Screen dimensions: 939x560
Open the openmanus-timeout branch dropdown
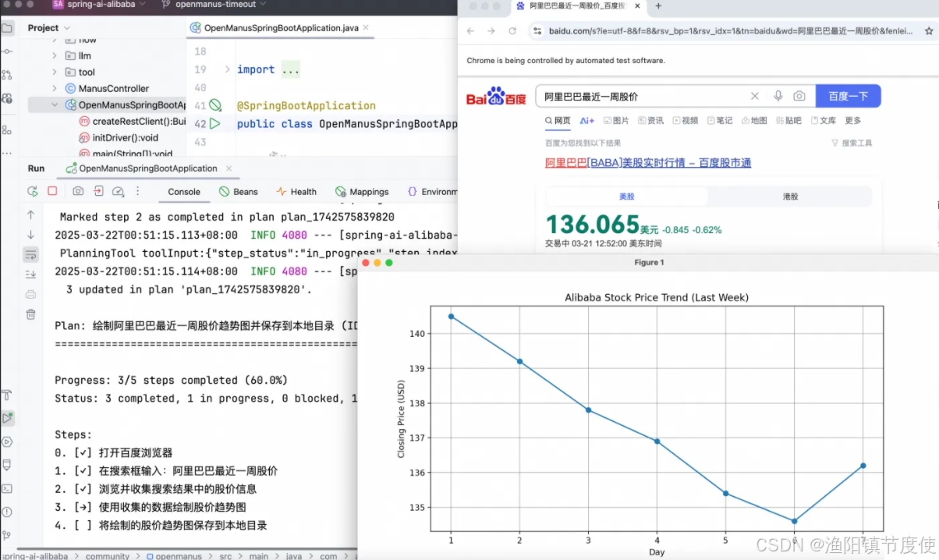[x=214, y=4]
